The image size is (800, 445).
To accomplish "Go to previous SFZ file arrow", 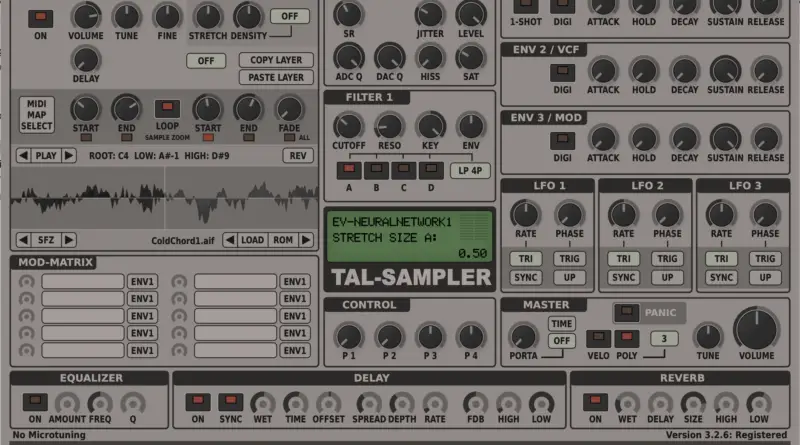I will (23, 240).
